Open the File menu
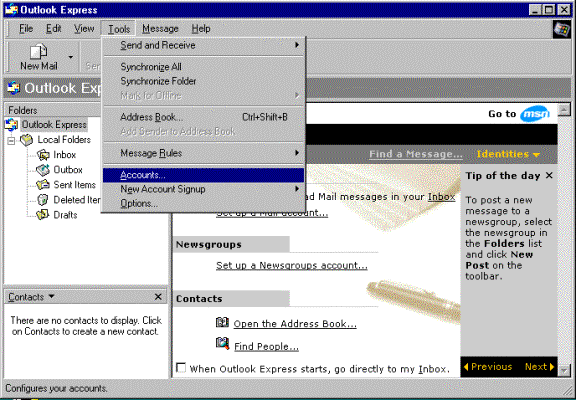 26,29
